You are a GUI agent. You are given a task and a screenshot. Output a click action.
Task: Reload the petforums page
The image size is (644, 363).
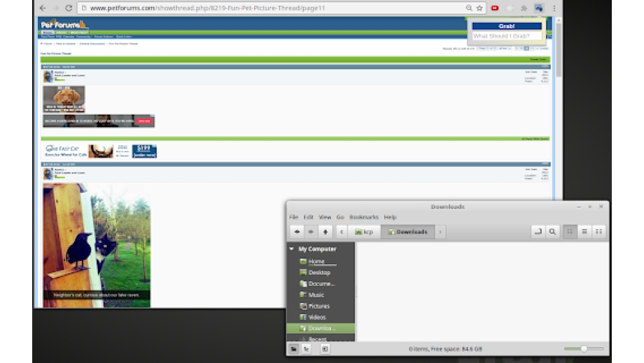[x=69, y=8]
